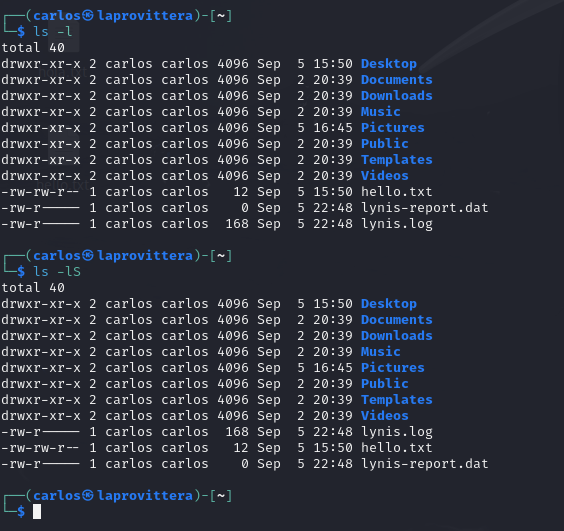The width and height of the screenshot is (564, 531).
Task: Click Documents folder name in first listing
Action: (397, 80)
